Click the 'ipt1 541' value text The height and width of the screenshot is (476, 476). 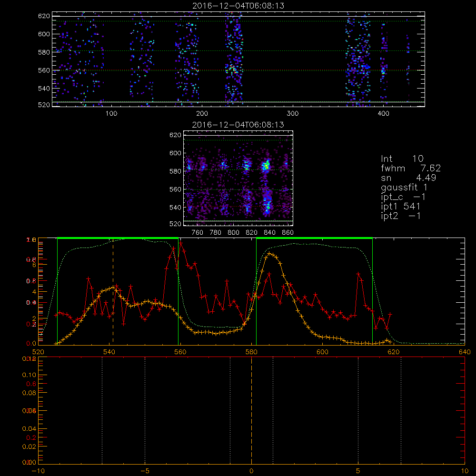[x=401, y=207]
